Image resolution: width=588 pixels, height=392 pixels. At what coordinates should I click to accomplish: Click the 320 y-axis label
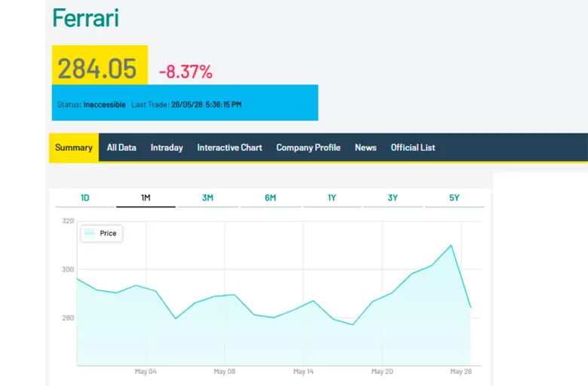click(68, 221)
